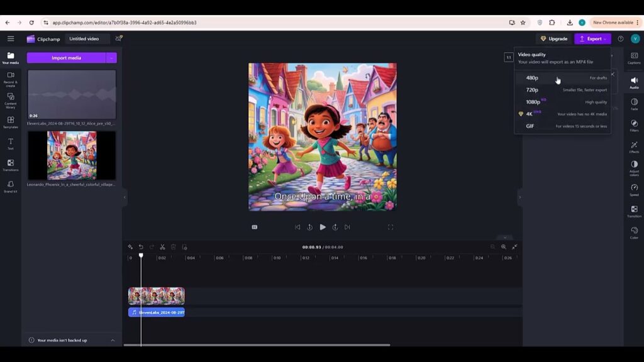Collapse the left media panel
The image size is (644, 362).
click(125, 197)
